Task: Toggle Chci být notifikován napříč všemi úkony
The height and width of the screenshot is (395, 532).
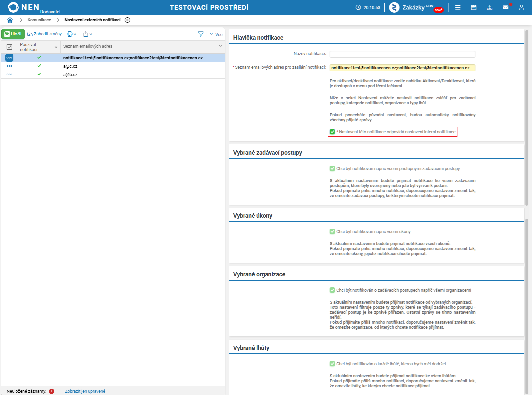Action: [332, 232]
